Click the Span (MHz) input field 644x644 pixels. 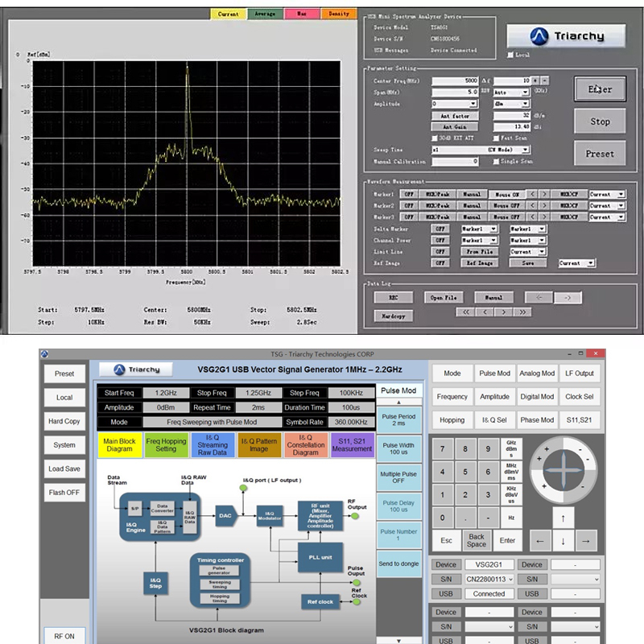coord(455,92)
